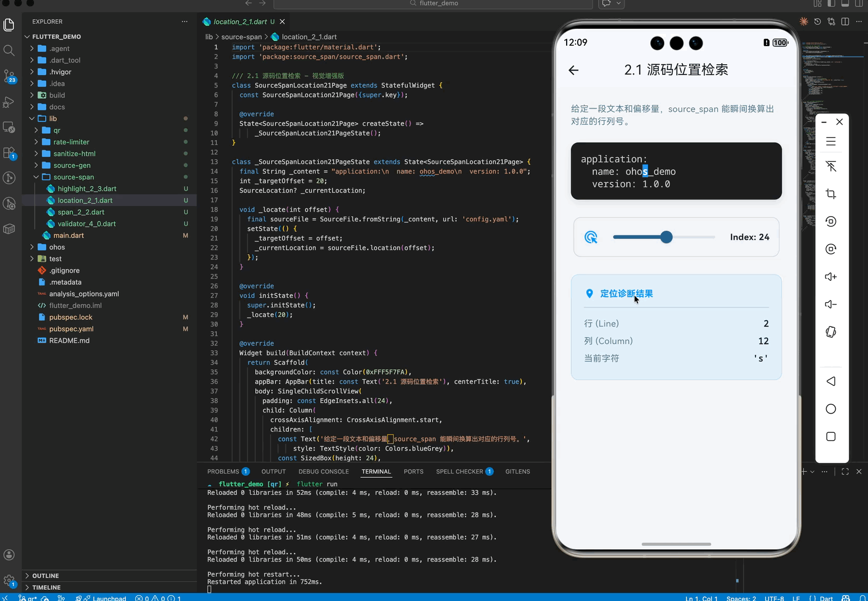Viewport: 868px width, 601px height.
Task: Open the Accounts icon in activity bar
Action: point(9,555)
